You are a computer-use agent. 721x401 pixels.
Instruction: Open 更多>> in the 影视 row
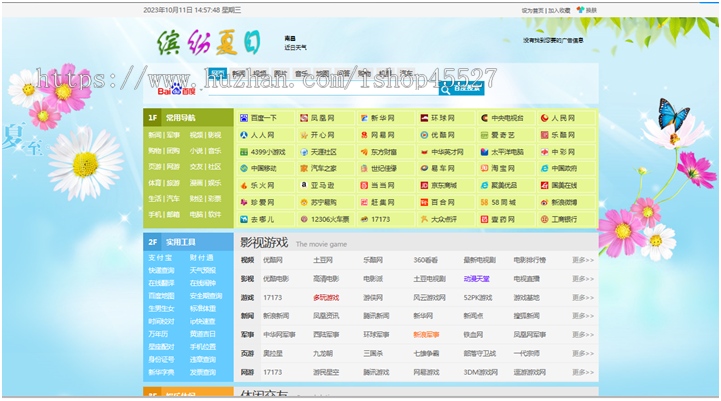point(583,279)
